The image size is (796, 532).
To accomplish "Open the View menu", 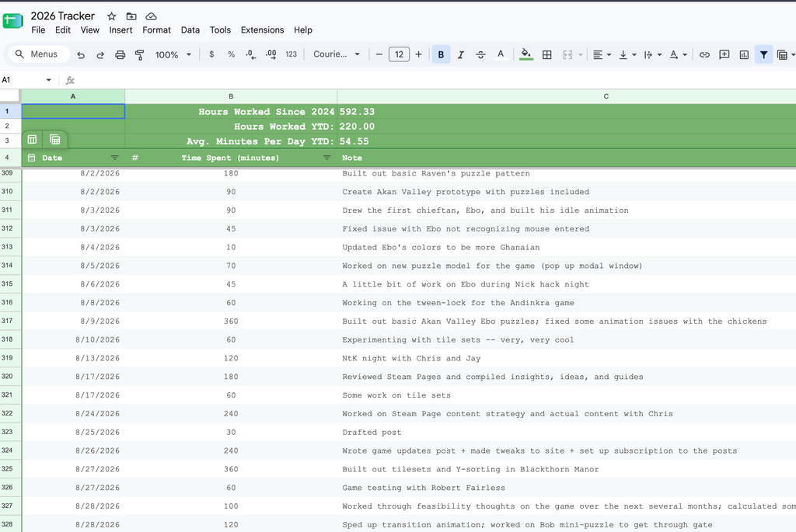I will click(90, 30).
